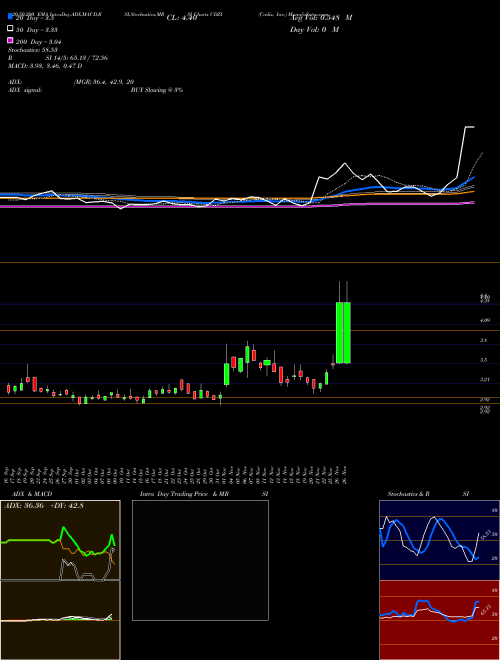Open the empty intraday trading price panel

[x=200, y=560]
